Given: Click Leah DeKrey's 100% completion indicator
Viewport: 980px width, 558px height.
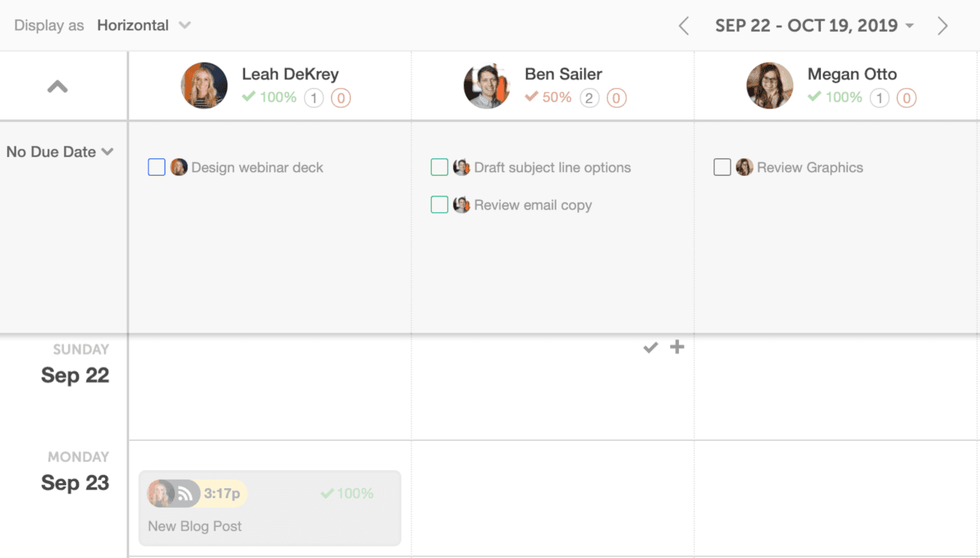Looking at the screenshot, I should 269,96.
